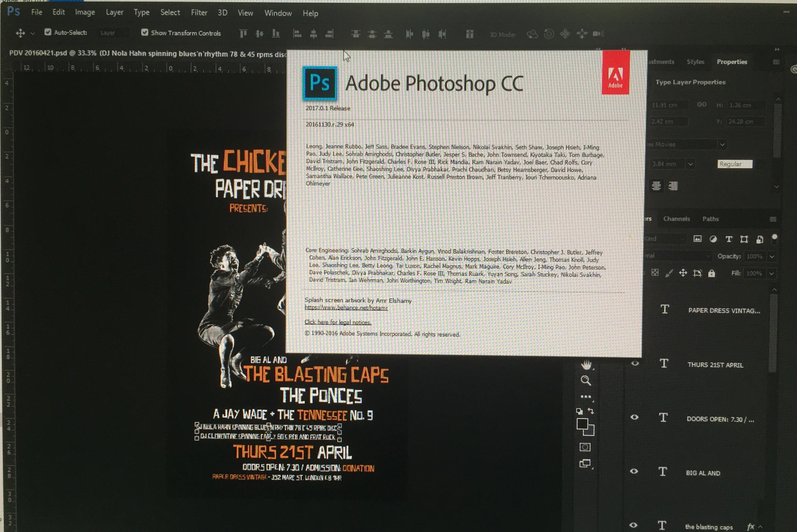Open the Filter menu
The height and width of the screenshot is (532, 797).
click(199, 13)
